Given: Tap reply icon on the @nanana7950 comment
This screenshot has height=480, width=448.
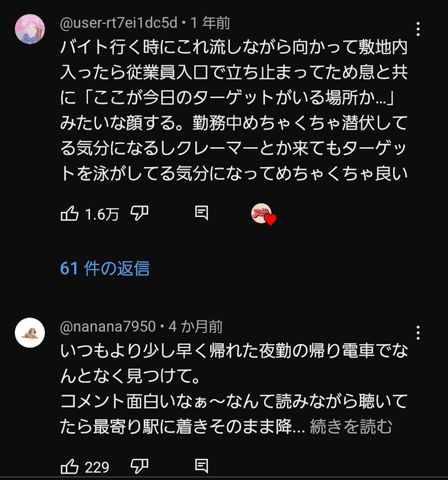Looking at the screenshot, I should [201, 467].
